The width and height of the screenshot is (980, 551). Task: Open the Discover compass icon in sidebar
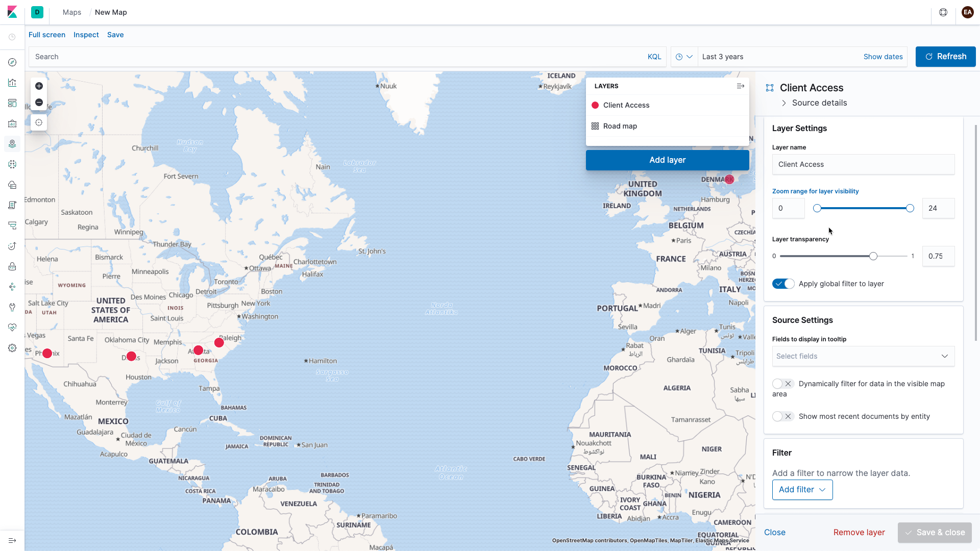tap(12, 62)
